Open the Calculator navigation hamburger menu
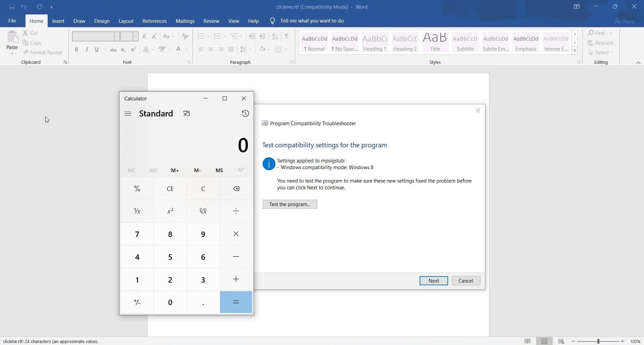 pos(128,114)
